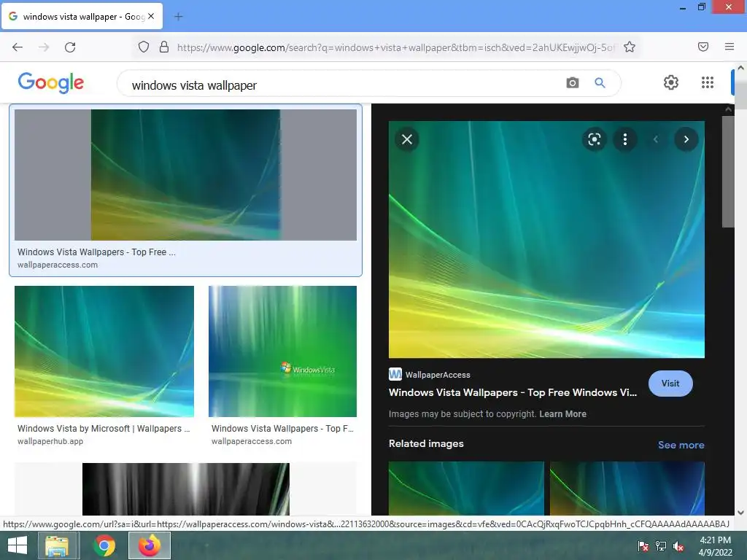
Task: Click the network status tray icon
Action: point(661,545)
